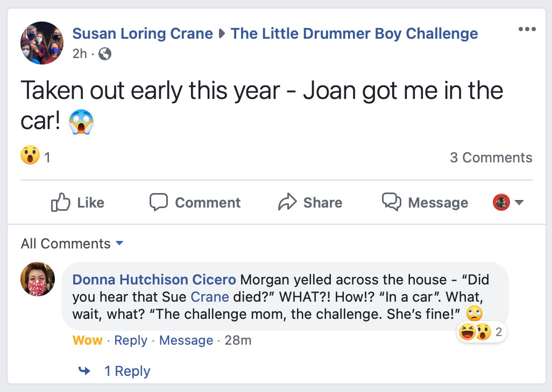
Task: Click Susan's profile picture thumbnail
Action: (x=42, y=43)
